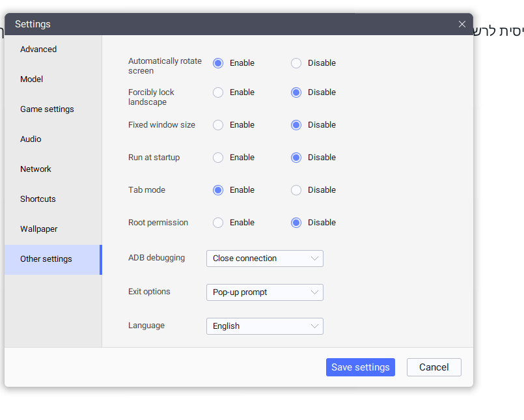Open the ADB debugging dropdown
The height and width of the screenshot is (420, 524).
click(264, 259)
